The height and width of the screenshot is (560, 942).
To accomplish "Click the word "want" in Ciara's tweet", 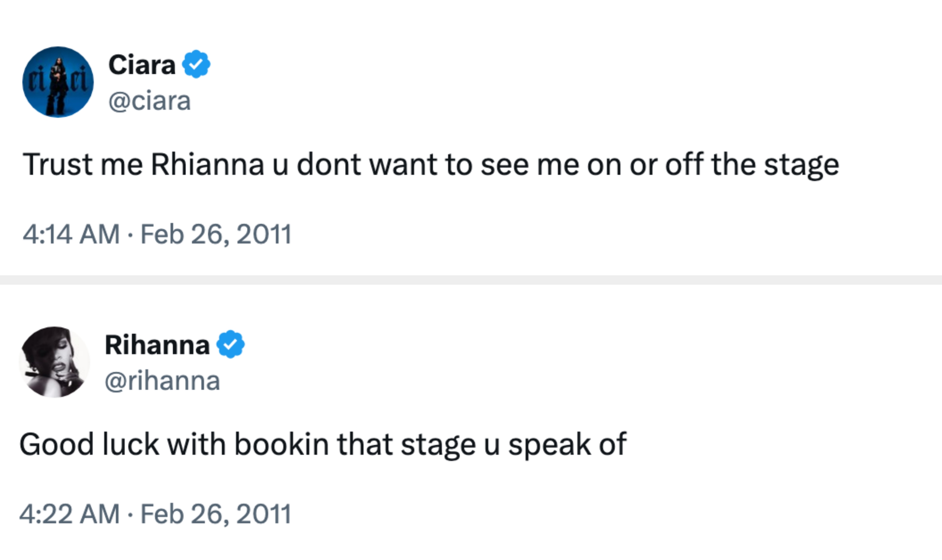I will 402,164.
